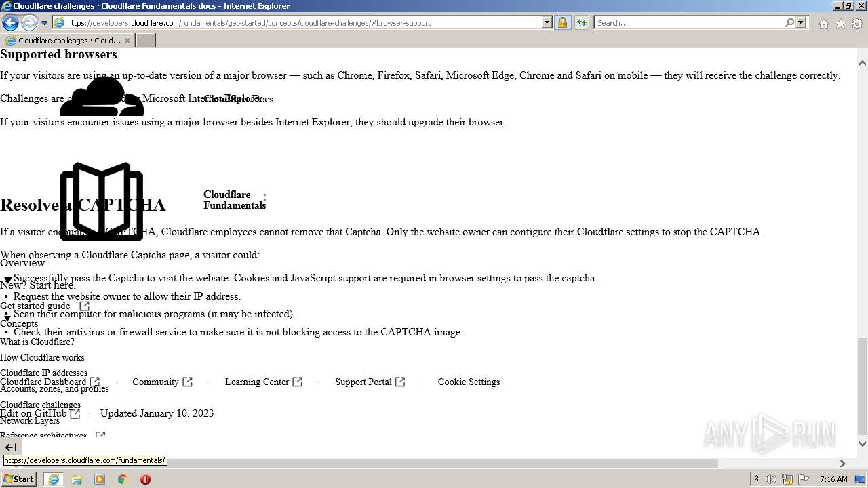
Task: Open the Favorites star icon
Action: point(840,24)
